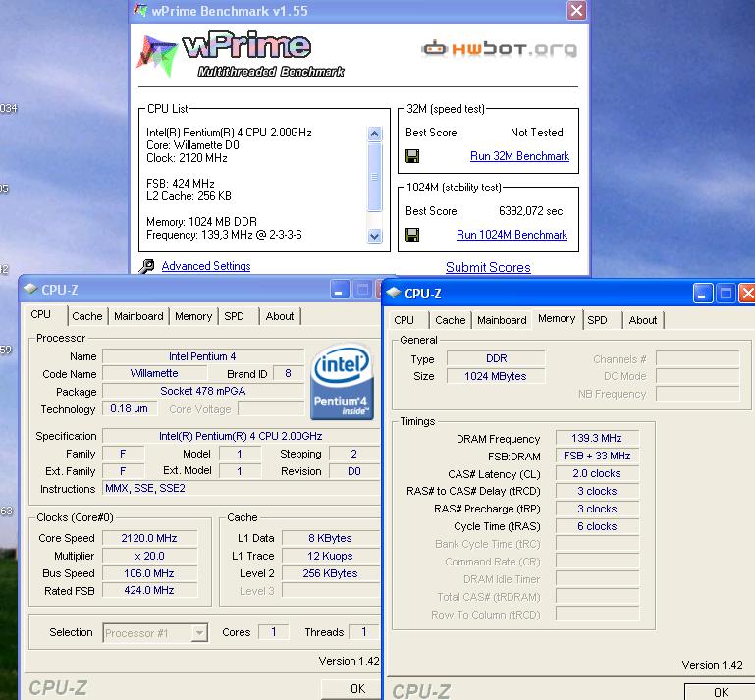The image size is (755, 700).
Task: Click OK in the right CPU-Z window
Action: [721, 692]
